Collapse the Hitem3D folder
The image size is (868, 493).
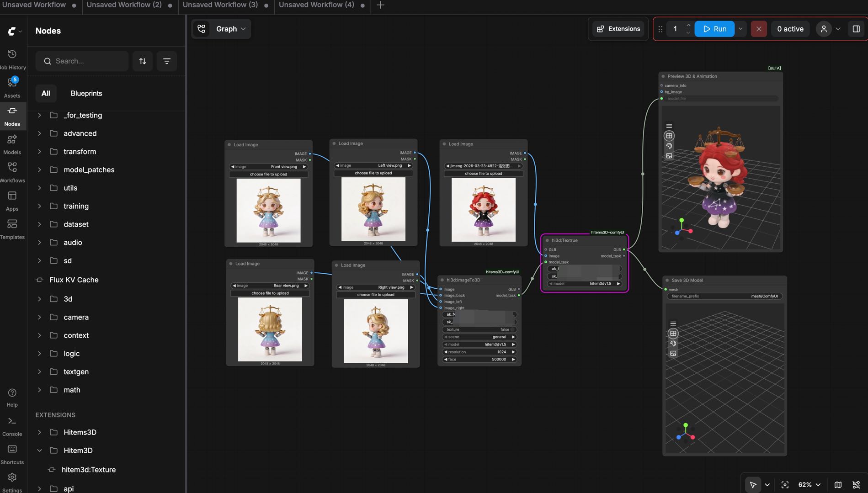[39, 450]
